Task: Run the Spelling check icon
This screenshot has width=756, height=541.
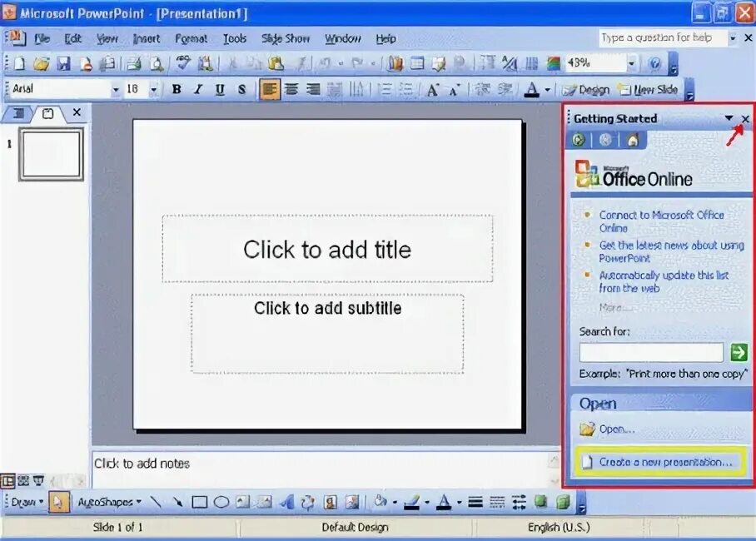Action: click(183, 63)
